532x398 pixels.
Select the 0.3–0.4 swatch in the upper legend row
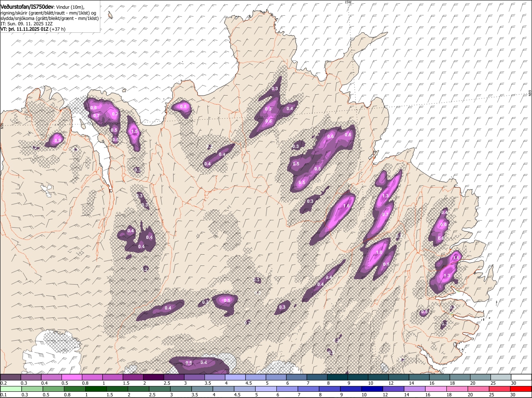[x=31, y=377]
